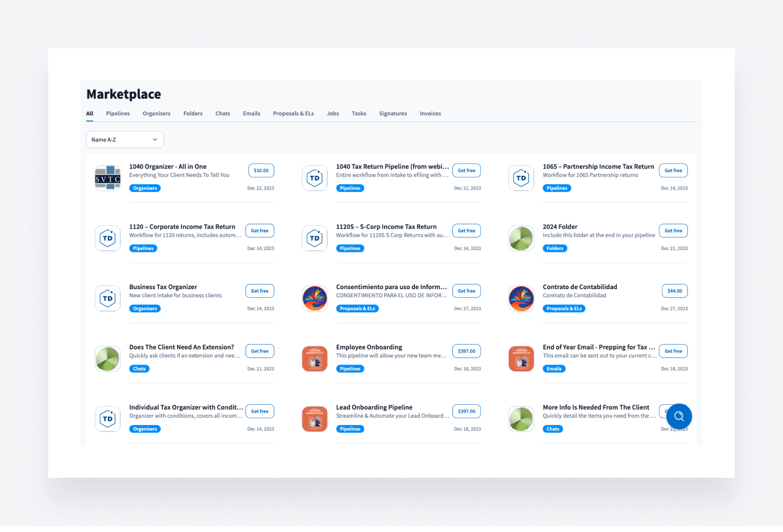Select the Signatures tab

(x=393, y=113)
